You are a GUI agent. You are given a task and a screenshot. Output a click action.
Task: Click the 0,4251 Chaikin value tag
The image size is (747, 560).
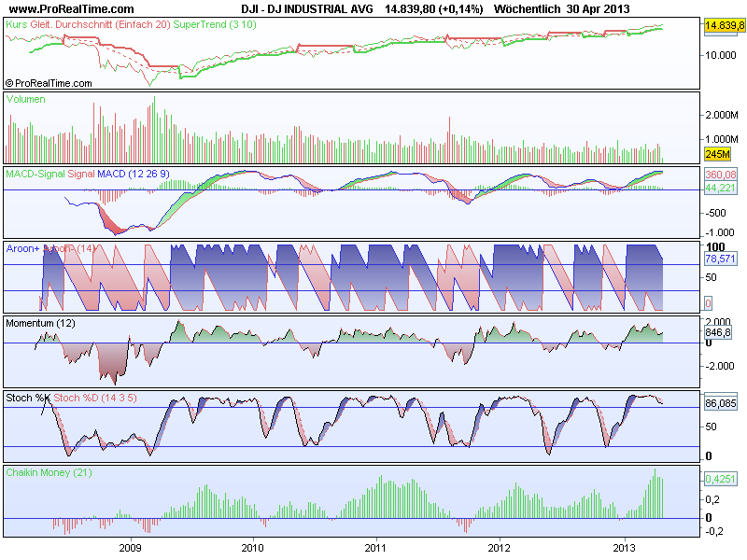[720, 479]
